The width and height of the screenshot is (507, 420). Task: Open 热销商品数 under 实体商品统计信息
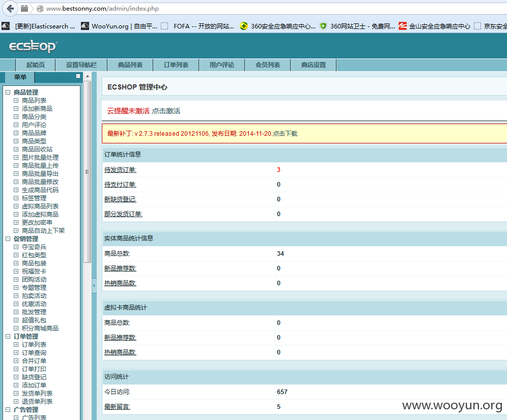click(x=120, y=283)
